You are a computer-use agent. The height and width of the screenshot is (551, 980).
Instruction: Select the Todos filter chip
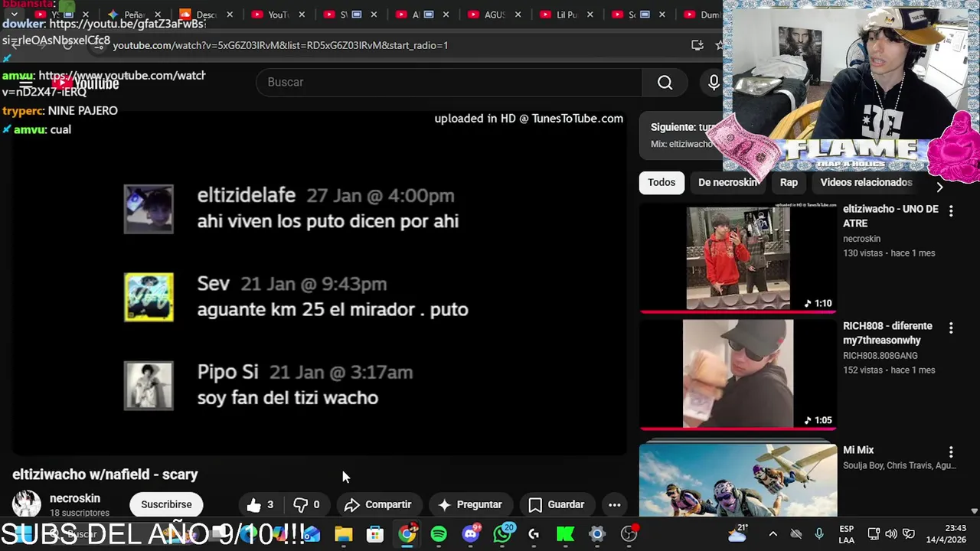click(661, 182)
